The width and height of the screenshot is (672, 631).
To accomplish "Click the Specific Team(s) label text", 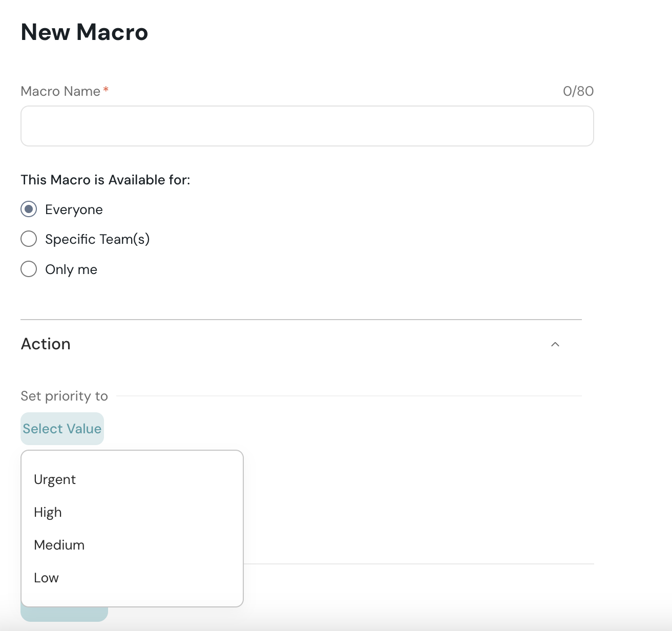I will point(97,239).
